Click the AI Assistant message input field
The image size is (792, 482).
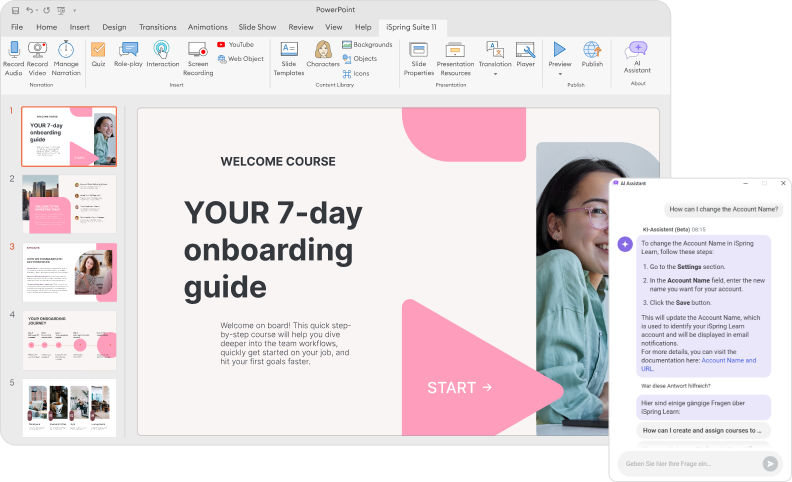tap(689, 463)
